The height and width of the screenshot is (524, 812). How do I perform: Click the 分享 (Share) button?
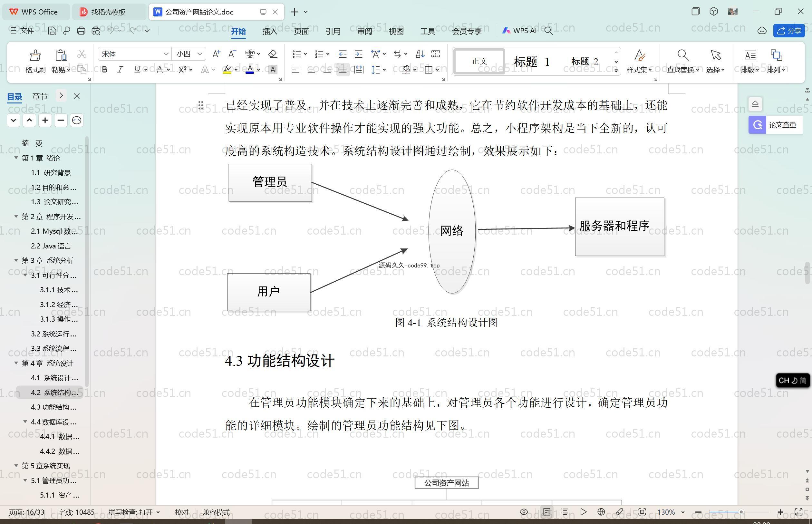coord(789,31)
